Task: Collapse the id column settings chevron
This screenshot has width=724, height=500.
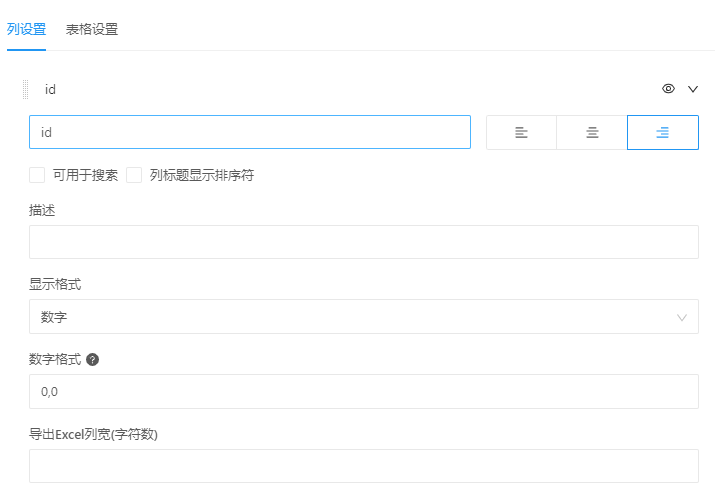Action: [x=693, y=89]
